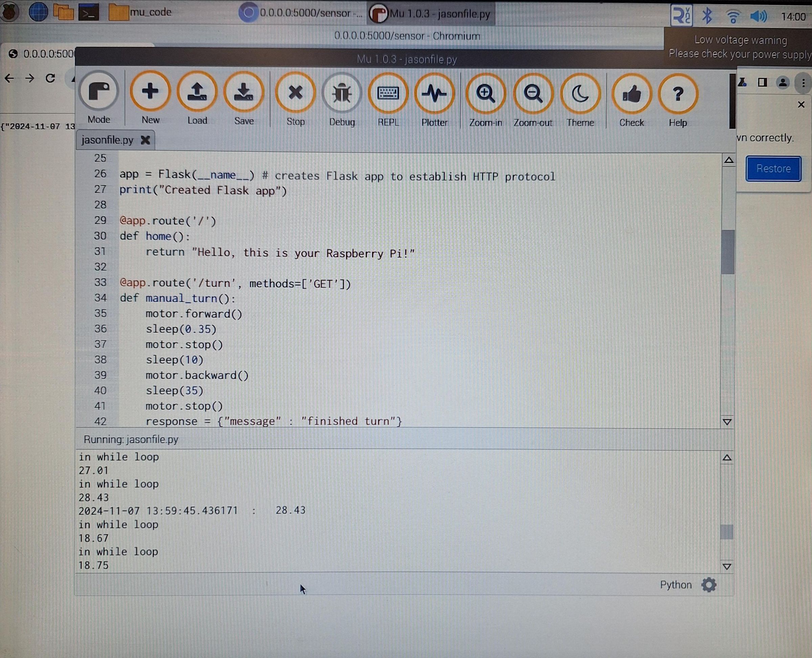812x658 pixels.
Task: Open volume control tray icon
Action: point(758,16)
